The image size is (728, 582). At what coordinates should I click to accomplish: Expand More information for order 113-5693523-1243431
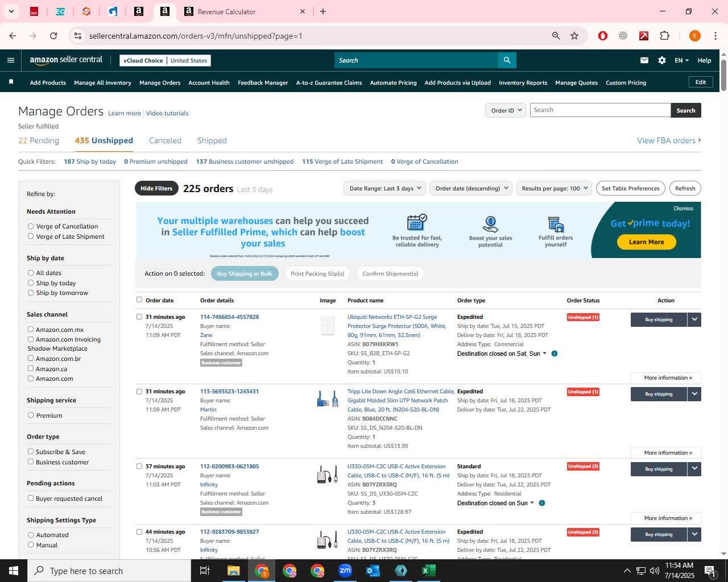coord(666,453)
